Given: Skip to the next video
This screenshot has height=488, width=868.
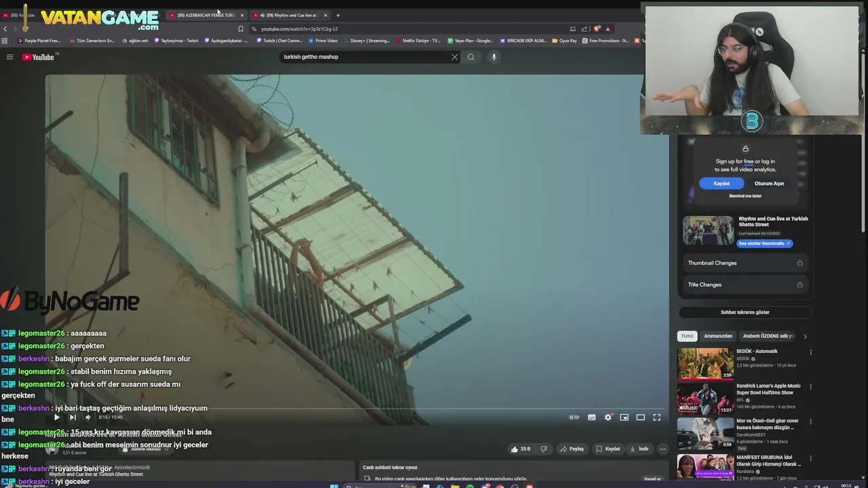Looking at the screenshot, I should (73, 418).
